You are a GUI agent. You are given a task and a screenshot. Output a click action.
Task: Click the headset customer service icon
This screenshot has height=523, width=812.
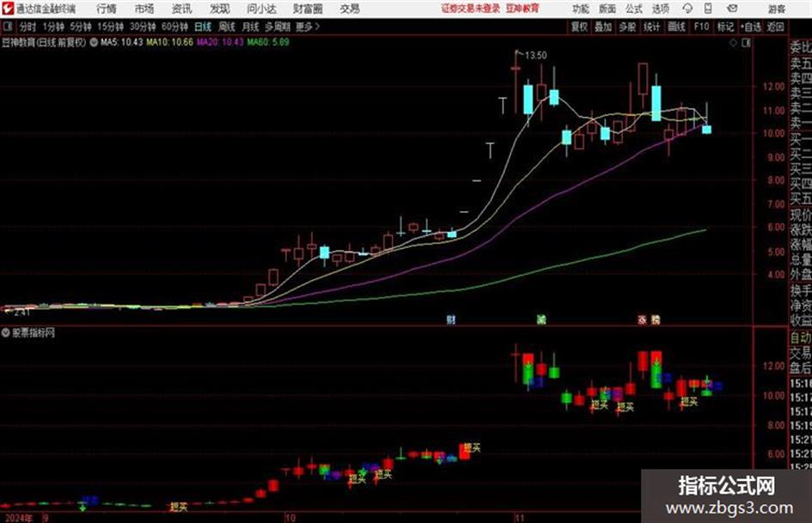coord(687,9)
